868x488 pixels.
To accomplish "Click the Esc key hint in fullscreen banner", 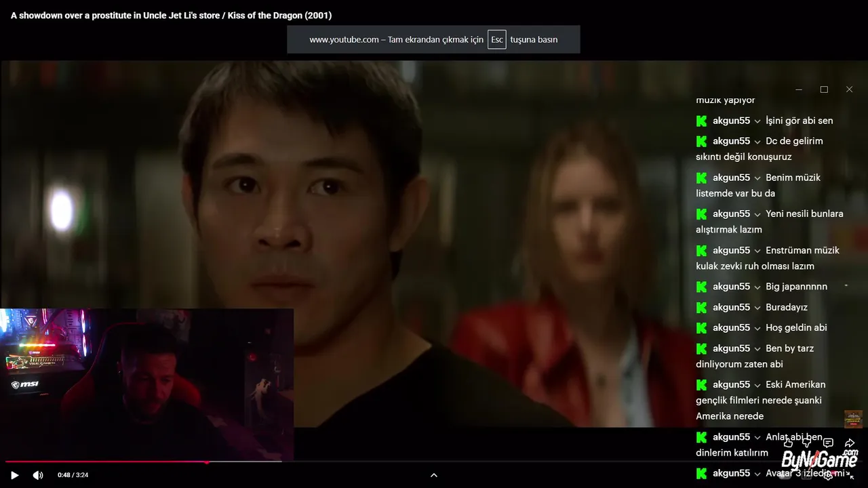I will (497, 39).
